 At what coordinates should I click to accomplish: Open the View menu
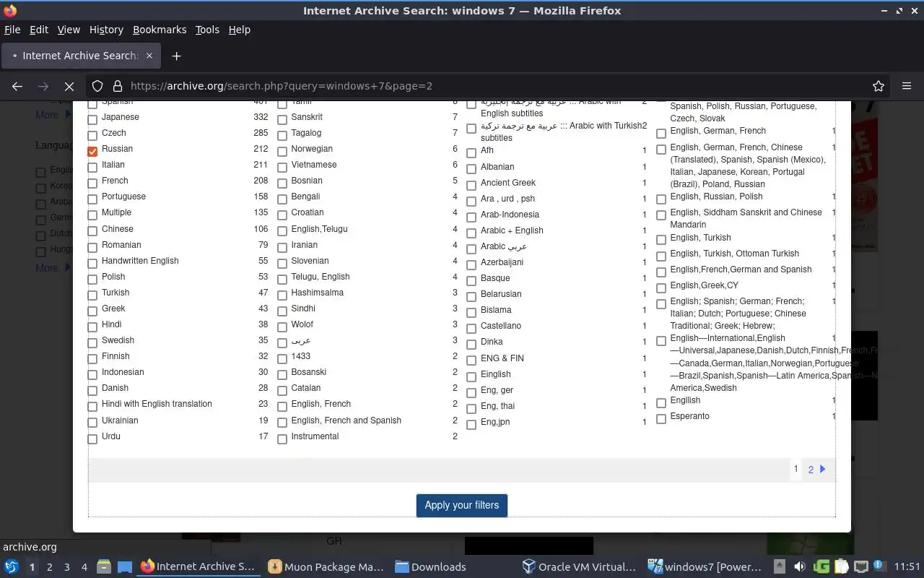click(69, 30)
